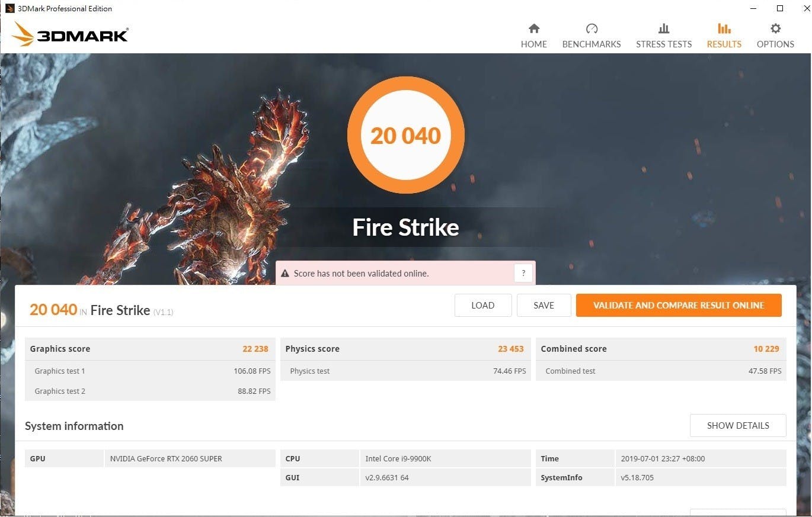Image resolution: width=812 pixels, height=517 pixels.
Task: Switch to the STRESS TESTS tab label
Action: click(664, 44)
